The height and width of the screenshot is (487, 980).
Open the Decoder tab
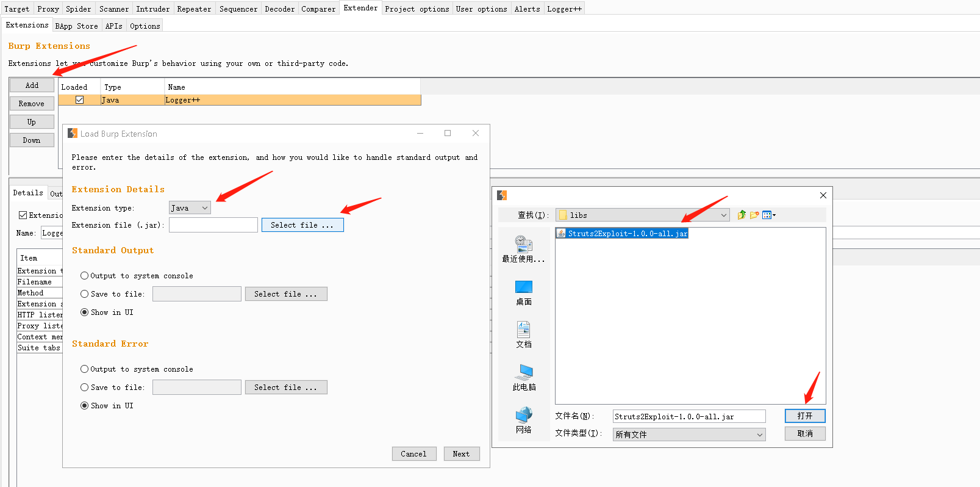pos(279,9)
